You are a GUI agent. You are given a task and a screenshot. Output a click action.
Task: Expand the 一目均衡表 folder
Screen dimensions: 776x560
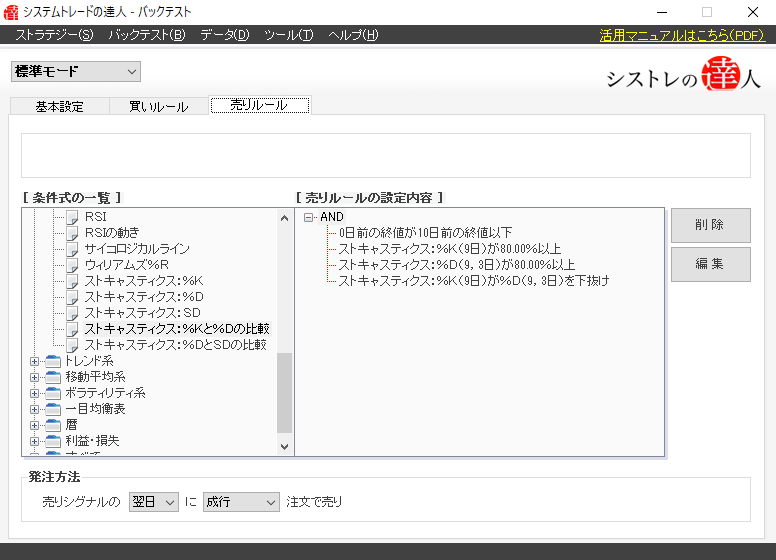[x=34, y=410]
